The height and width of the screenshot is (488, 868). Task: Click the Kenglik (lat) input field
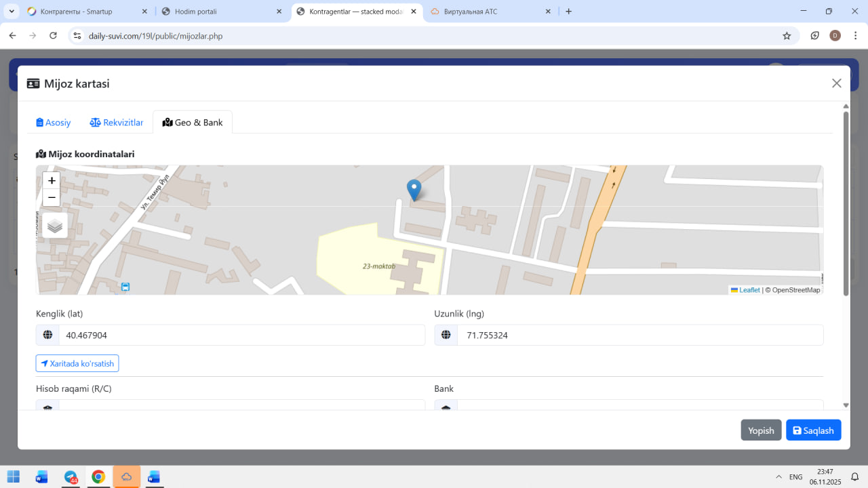(241, 335)
